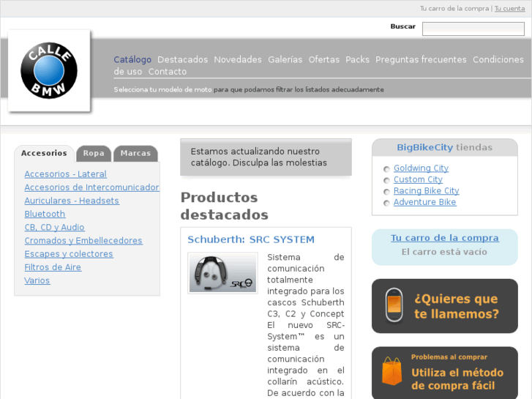Focus the Buscar search field

473,29
